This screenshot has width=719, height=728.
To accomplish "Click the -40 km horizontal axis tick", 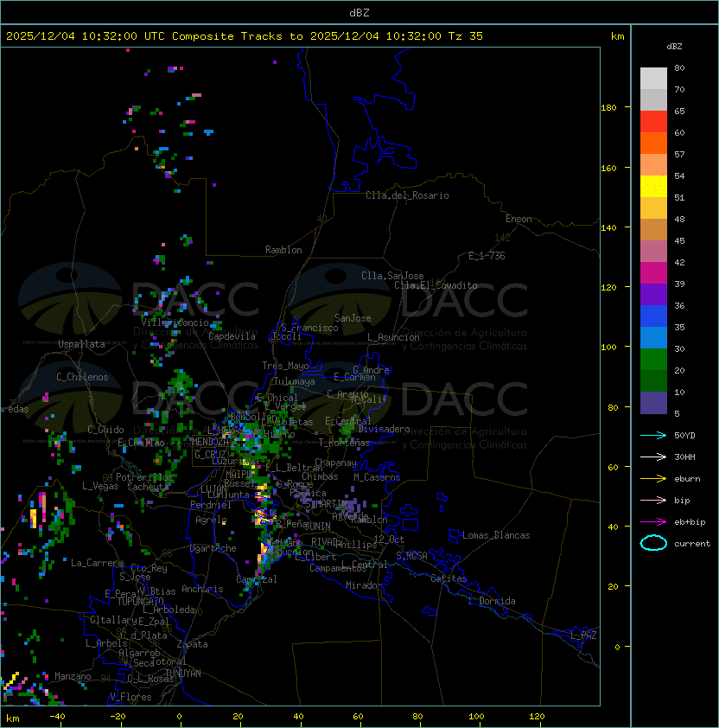I will point(57,717).
